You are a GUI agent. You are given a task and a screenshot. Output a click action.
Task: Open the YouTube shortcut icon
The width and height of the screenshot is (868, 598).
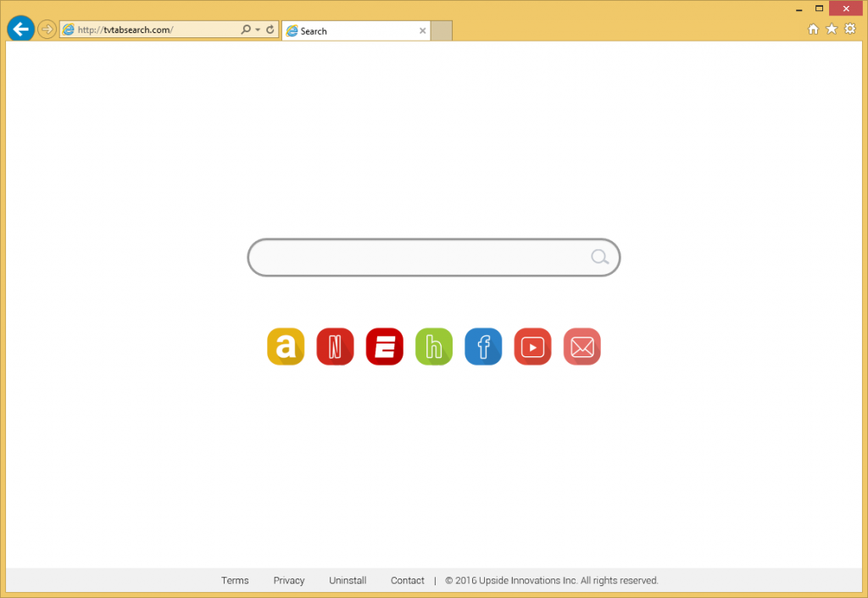click(x=532, y=347)
